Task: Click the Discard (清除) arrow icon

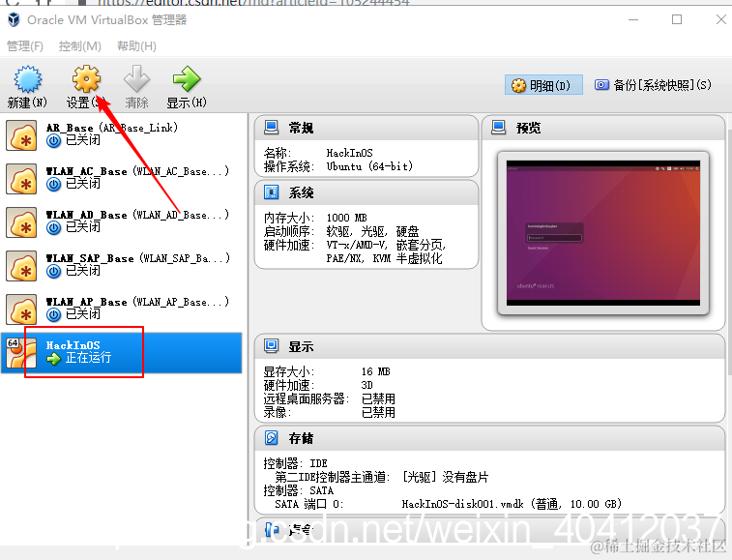Action: coord(136,79)
